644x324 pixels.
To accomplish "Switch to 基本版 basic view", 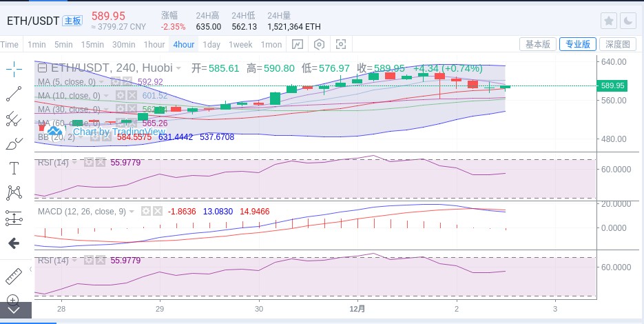I will (538, 44).
